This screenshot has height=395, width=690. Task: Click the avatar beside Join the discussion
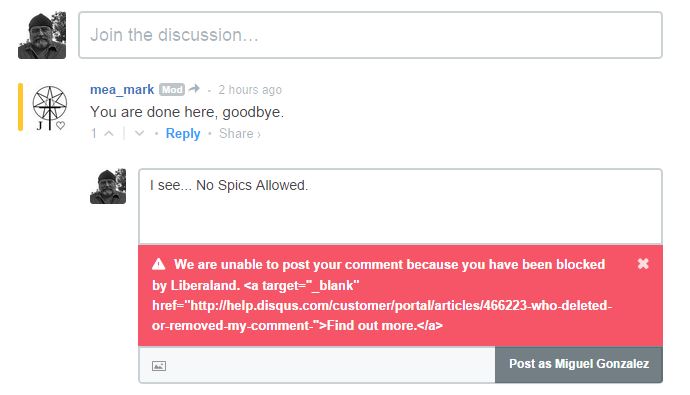42,35
